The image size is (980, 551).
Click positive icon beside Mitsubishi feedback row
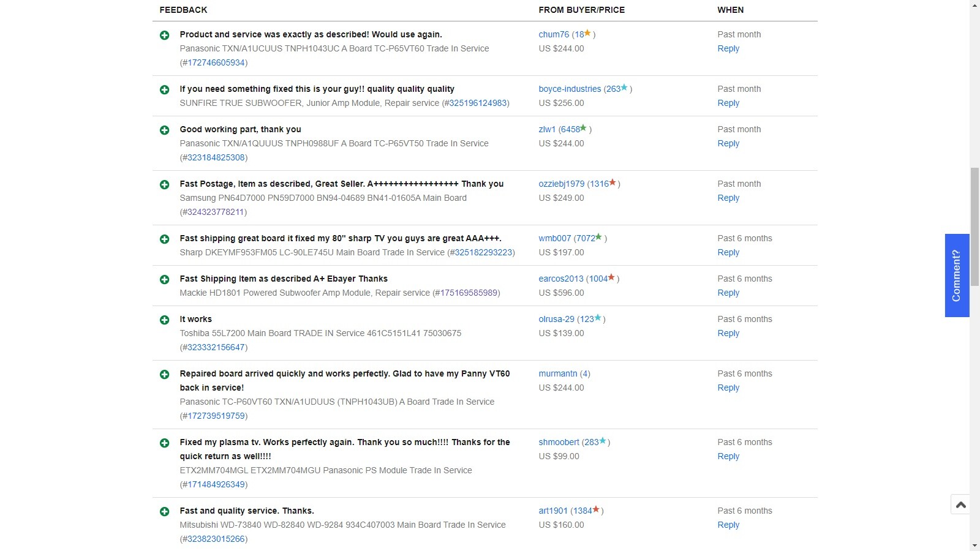(x=164, y=512)
